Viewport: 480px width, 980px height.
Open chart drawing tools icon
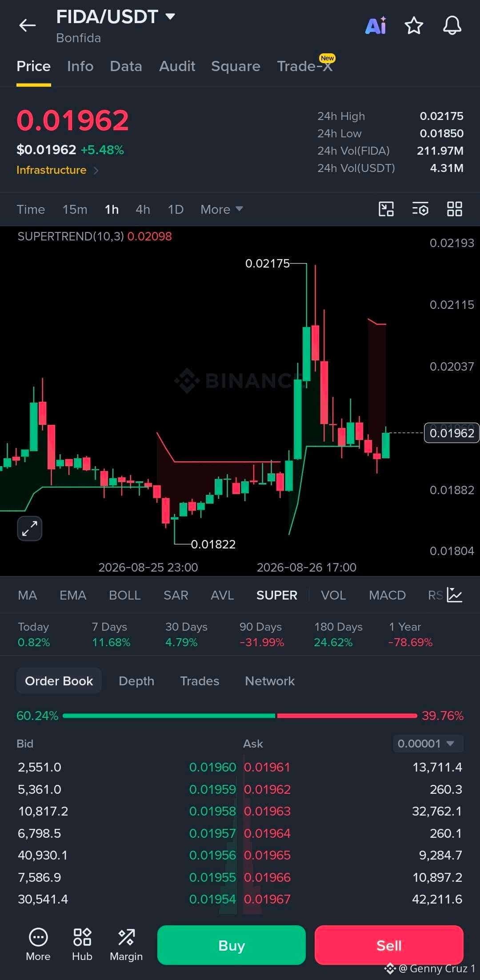386,209
